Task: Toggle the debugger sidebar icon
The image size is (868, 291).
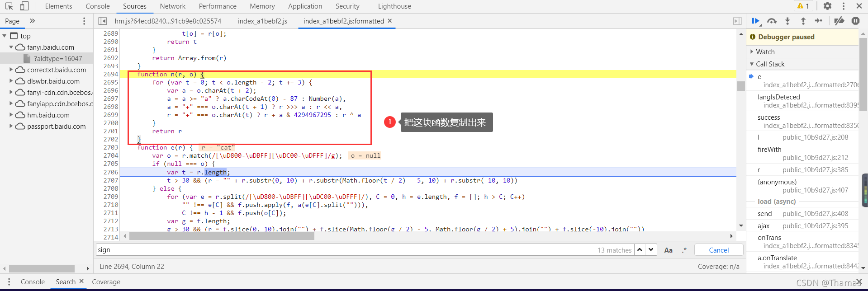Action: pos(737,21)
